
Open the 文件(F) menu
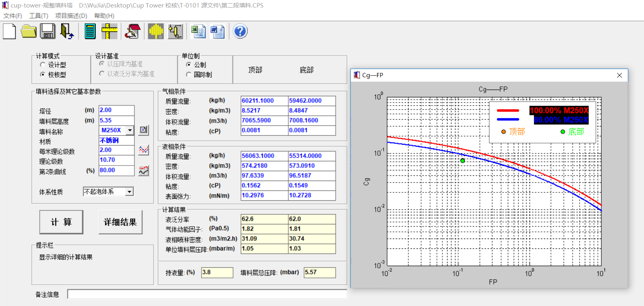(x=13, y=16)
